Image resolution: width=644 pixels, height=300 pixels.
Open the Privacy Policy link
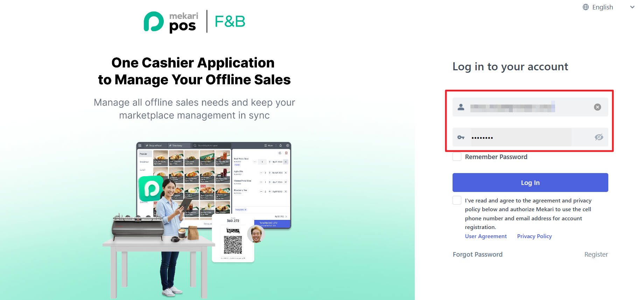pyautogui.click(x=534, y=236)
